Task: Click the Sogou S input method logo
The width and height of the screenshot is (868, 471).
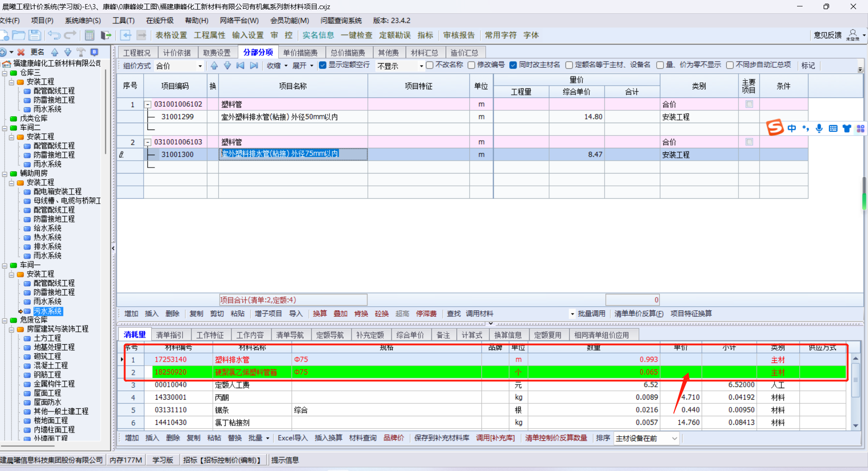Action: [x=775, y=127]
